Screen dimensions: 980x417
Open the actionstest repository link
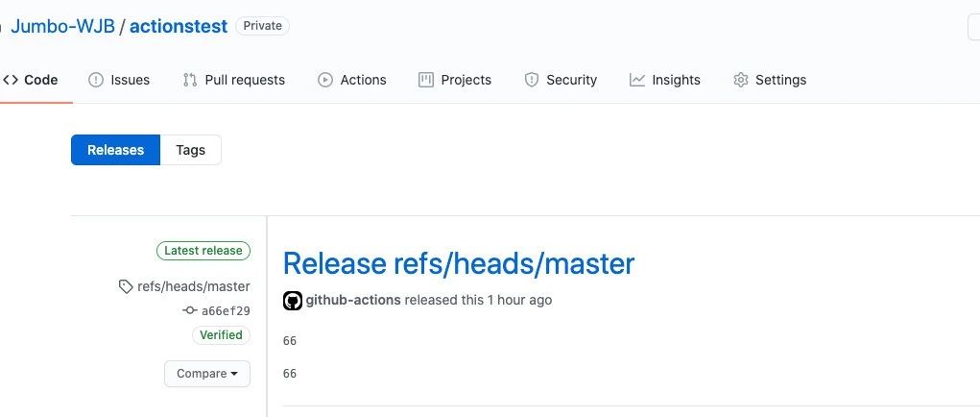[179, 26]
